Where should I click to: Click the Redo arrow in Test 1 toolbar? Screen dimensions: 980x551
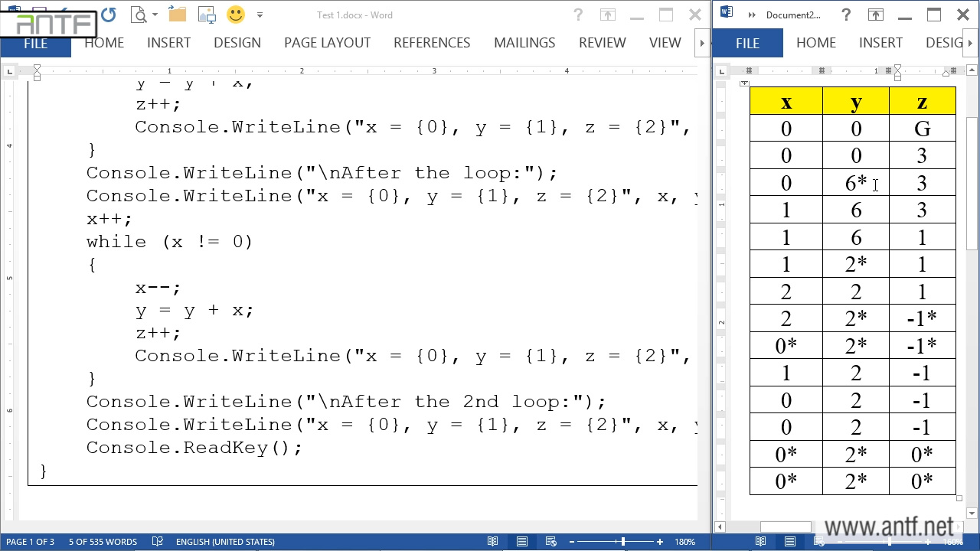(x=109, y=15)
